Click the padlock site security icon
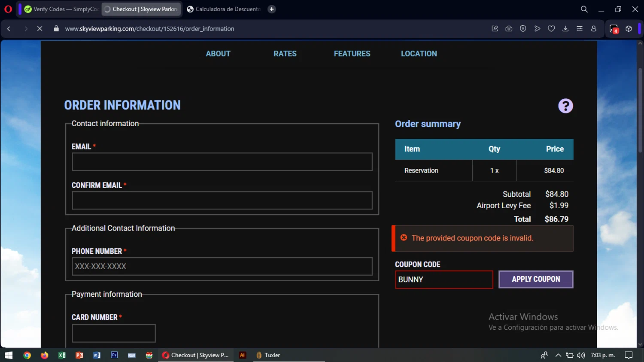Viewport: 644px width, 362px height. (56, 29)
